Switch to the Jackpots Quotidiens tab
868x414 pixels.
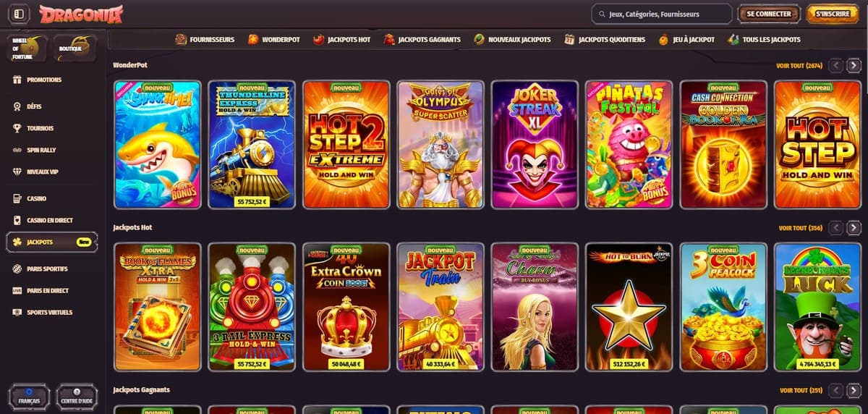[x=605, y=39]
